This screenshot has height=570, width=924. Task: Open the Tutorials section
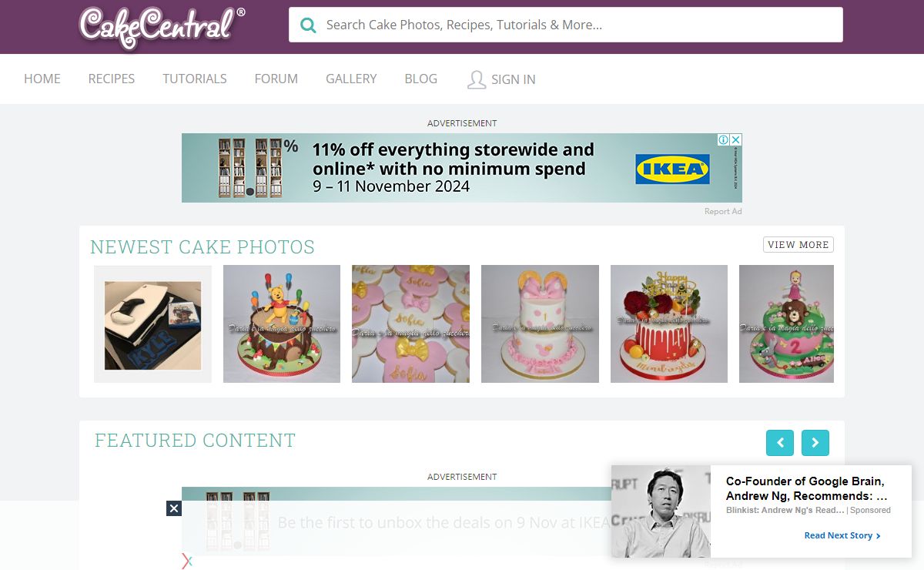pos(195,79)
